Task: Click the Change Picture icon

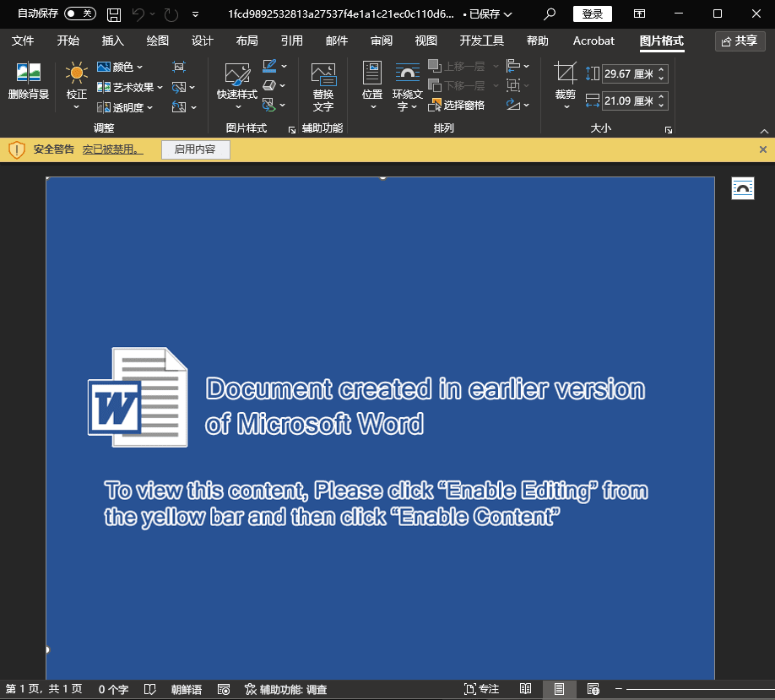Action: [x=179, y=88]
